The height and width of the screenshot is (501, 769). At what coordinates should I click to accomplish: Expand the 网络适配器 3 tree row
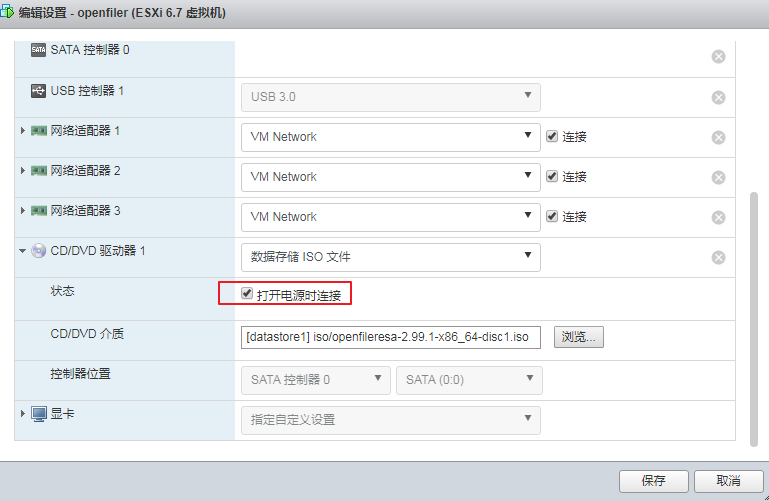click(23, 211)
